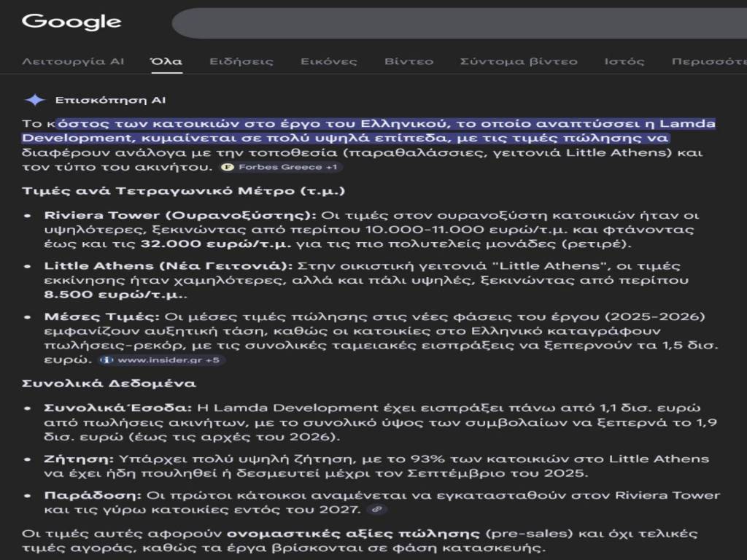The height and width of the screenshot is (560, 747).
Task: Open the www.insider.gr +5 source chip
Action: (x=162, y=360)
